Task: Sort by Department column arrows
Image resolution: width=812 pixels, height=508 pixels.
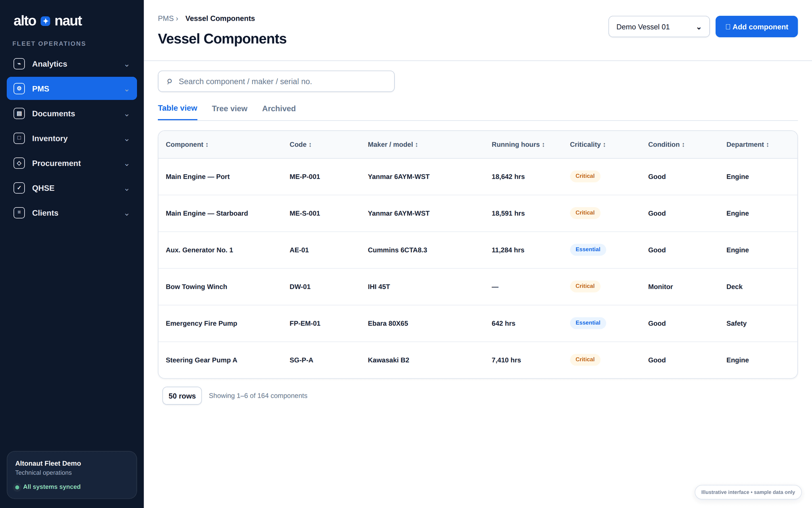Action: click(768, 145)
